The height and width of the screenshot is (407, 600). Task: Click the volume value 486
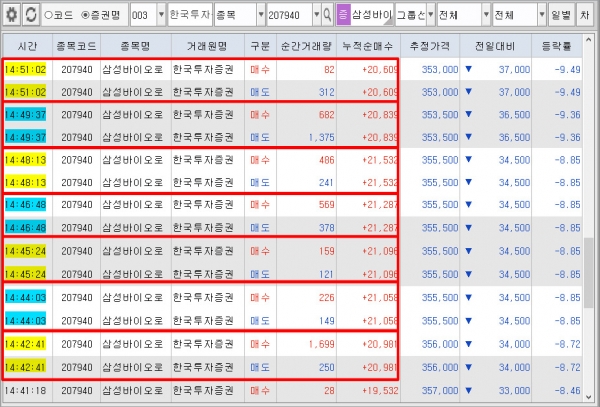(x=326, y=160)
